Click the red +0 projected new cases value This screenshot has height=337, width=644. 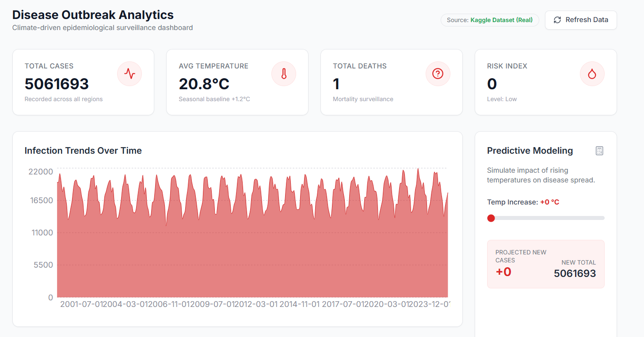click(x=503, y=272)
